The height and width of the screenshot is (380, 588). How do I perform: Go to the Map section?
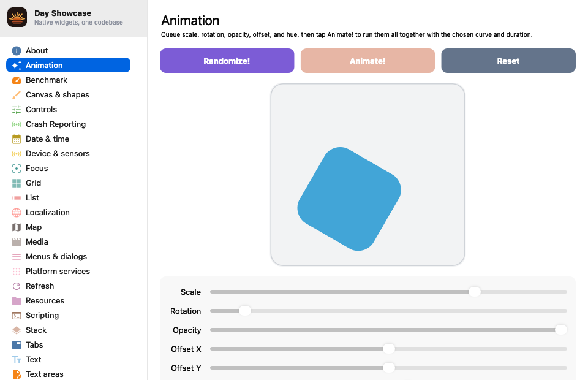pyautogui.click(x=68, y=227)
